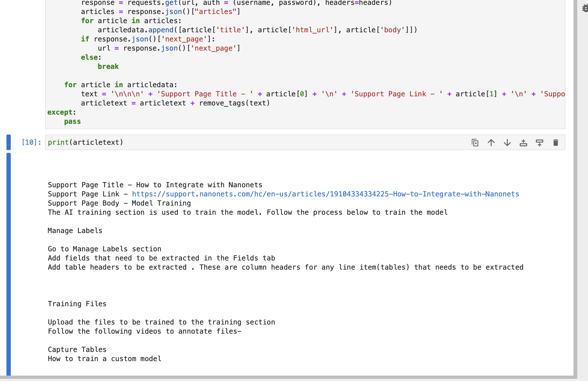
Task: Collapse the input of cell 10
Action: coord(9,142)
